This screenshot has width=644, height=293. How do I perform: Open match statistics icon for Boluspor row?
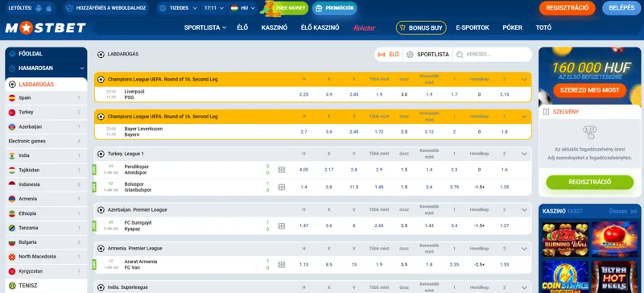281,187
